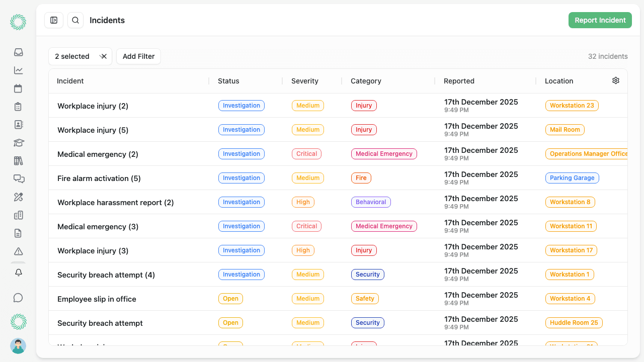The image size is (644, 362).
Task: Click the Report Incident button
Action: 600,20
